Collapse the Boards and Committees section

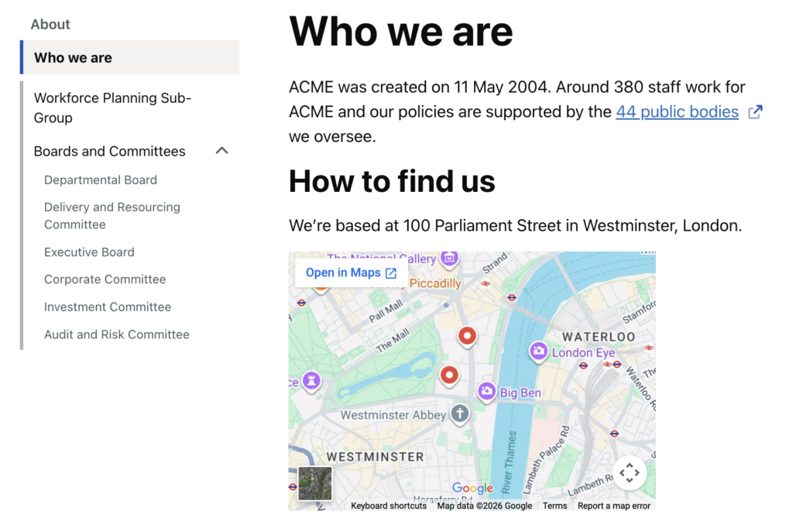coord(222,151)
